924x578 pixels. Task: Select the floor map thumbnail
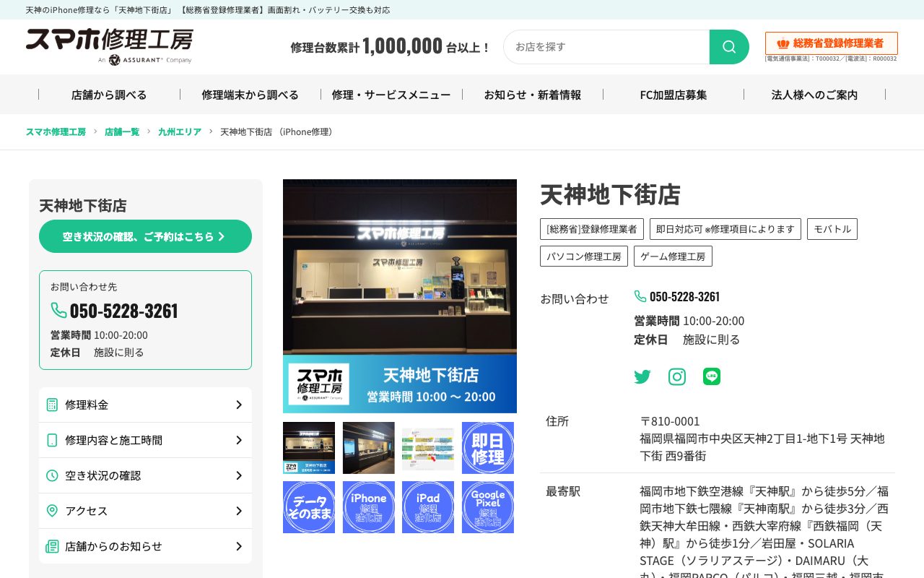[x=428, y=448]
